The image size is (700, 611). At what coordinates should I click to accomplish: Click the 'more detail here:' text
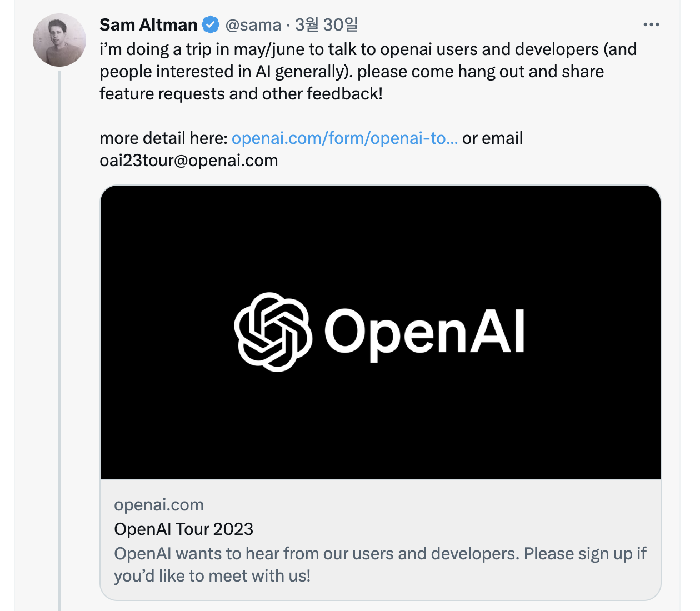click(x=163, y=138)
